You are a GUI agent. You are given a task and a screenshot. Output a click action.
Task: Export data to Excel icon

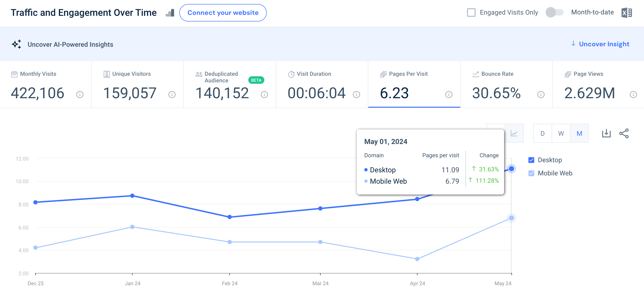tap(626, 13)
